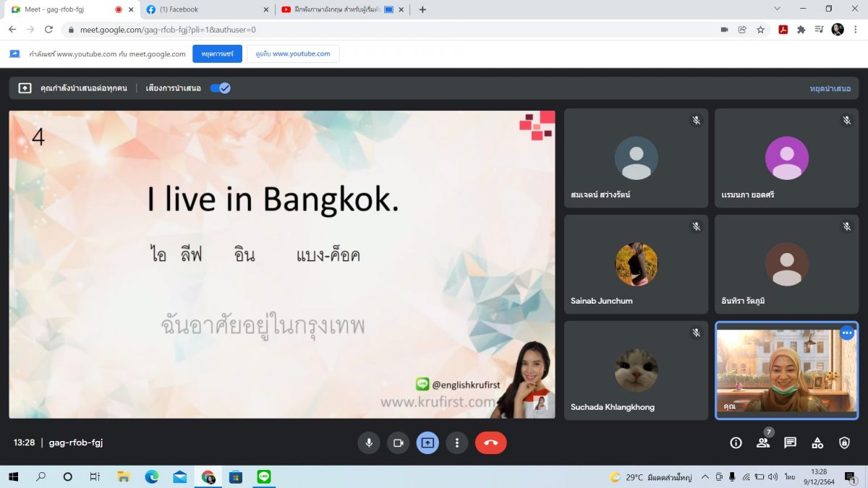Open the meeting details info icon
Viewport: 868px width, 488px height.
click(x=736, y=442)
